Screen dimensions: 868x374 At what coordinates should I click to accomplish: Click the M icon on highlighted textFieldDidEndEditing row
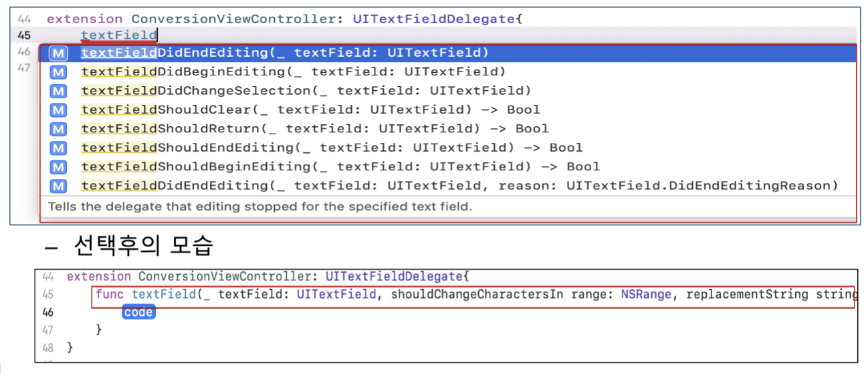point(59,53)
